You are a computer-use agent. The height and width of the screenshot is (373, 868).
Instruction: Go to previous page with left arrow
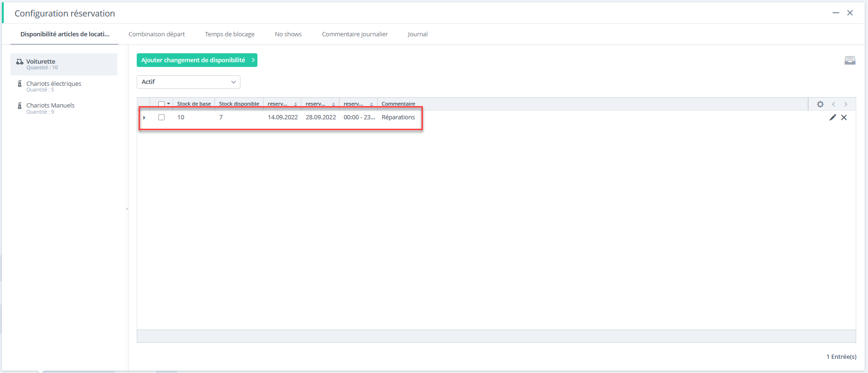click(x=834, y=104)
